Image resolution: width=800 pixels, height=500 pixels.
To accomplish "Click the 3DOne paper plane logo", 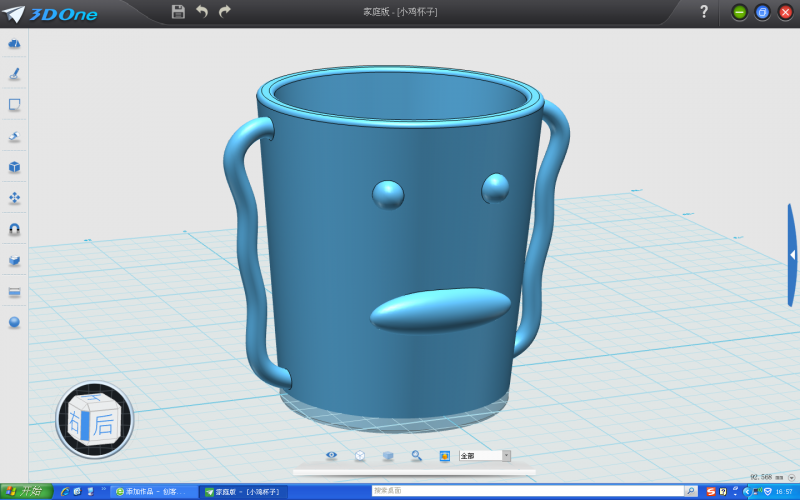I will click(14, 13).
